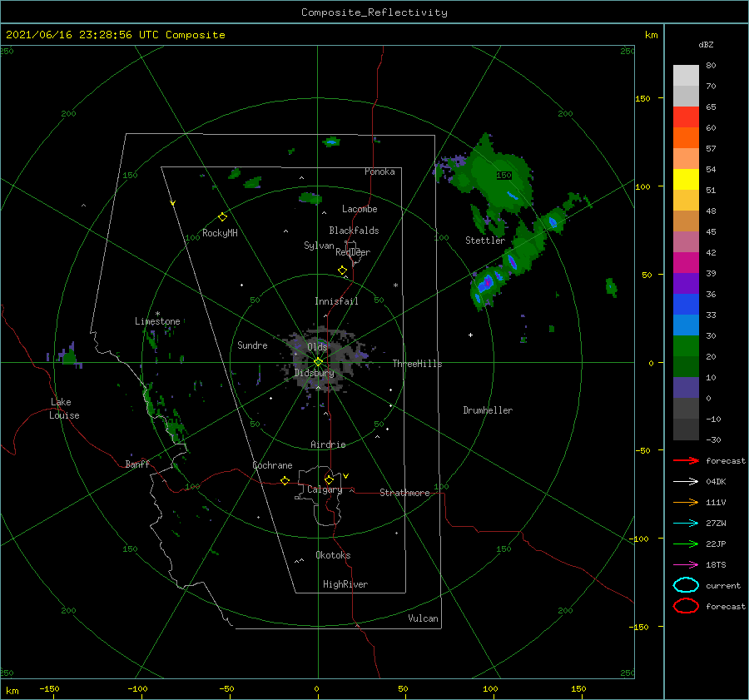Screen dimensions: 749x700
Task: Click the RockyMH label
Action: (220, 233)
